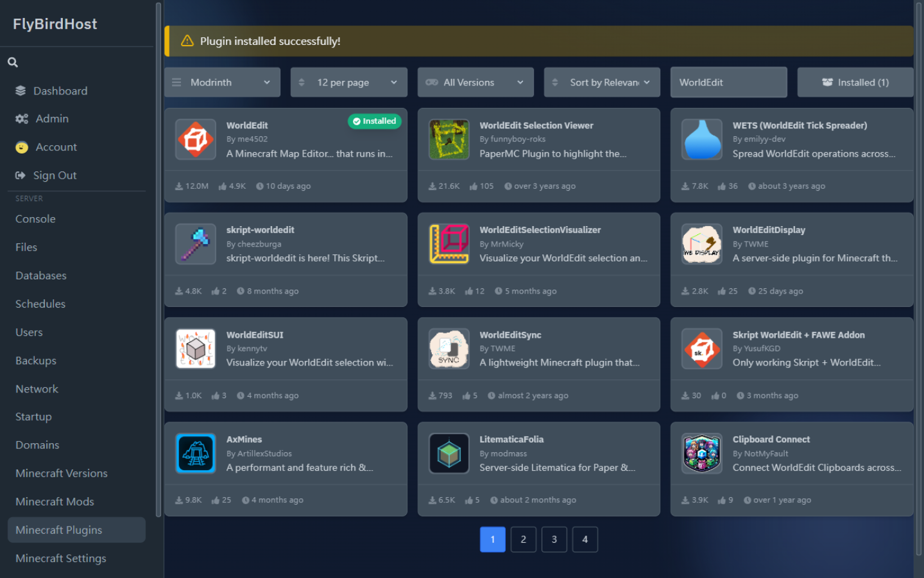This screenshot has height=578, width=924.
Task: Click the sidebar search magnifier icon
Action: point(13,62)
